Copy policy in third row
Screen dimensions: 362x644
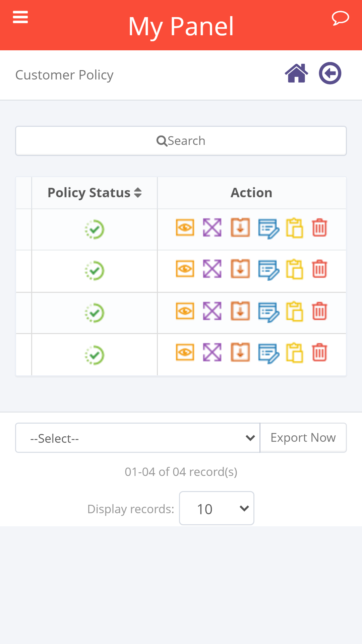coord(295,312)
